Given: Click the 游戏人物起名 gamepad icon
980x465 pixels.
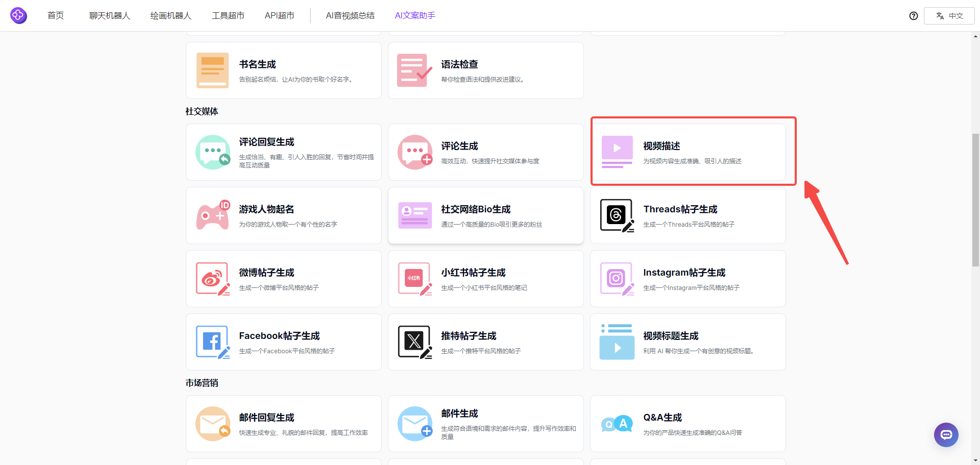Looking at the screenshot, I should point(213,215).
